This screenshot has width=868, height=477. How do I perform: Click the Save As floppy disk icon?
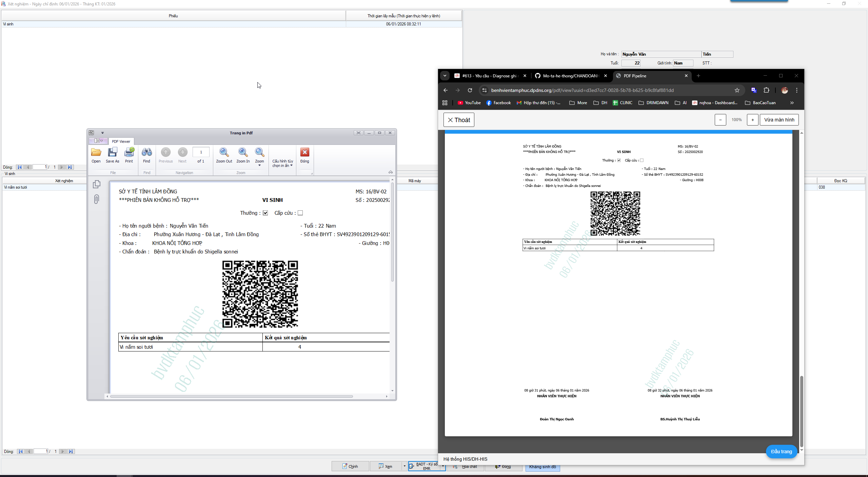click(112, 152)
